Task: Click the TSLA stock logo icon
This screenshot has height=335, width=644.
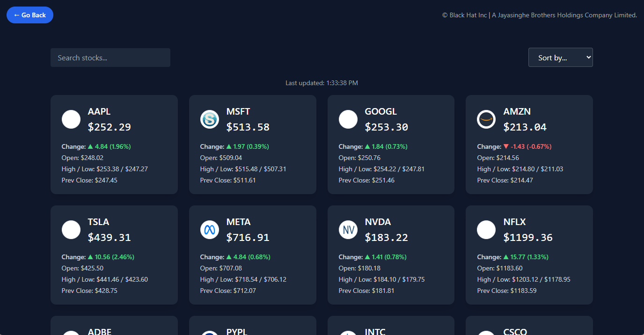Action: 71,230
